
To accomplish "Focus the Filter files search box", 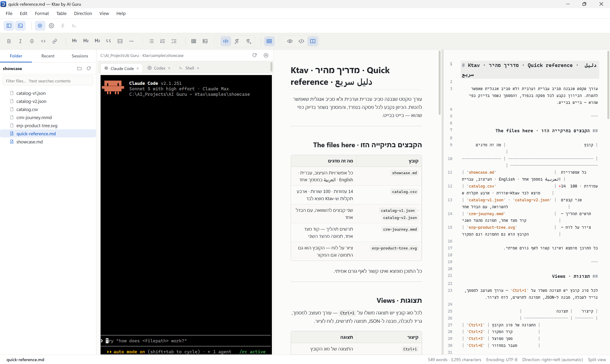I will coord(48,81).
